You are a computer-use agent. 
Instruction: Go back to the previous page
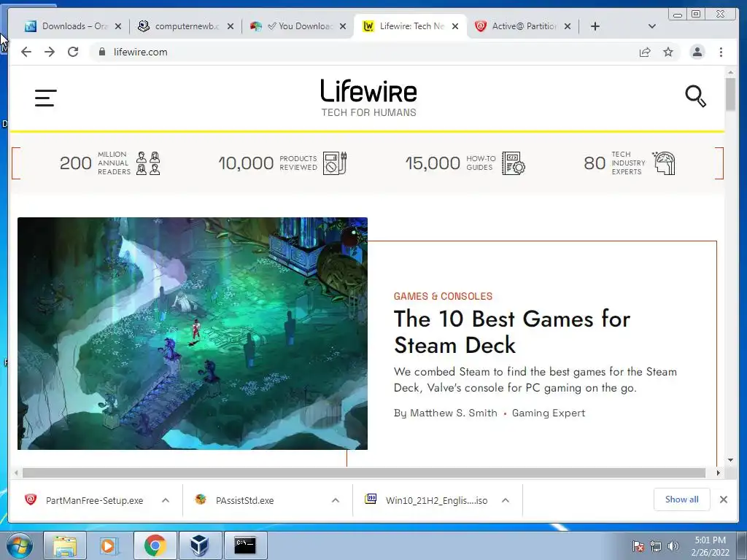[26, 52]
